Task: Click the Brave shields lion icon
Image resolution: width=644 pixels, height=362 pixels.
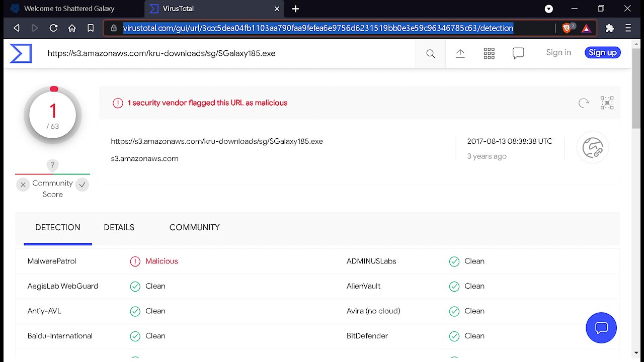Action: click(x=567, y=28)
